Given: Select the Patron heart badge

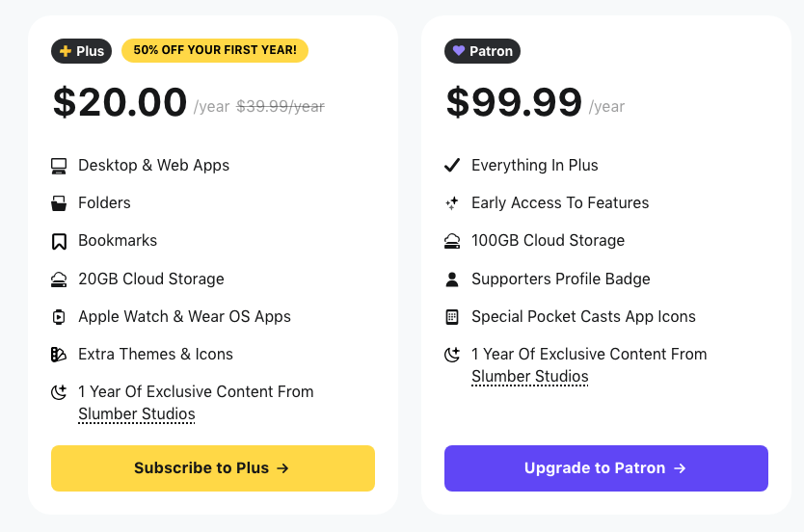Looking at the screenshot, I should (x=482, y=51).
